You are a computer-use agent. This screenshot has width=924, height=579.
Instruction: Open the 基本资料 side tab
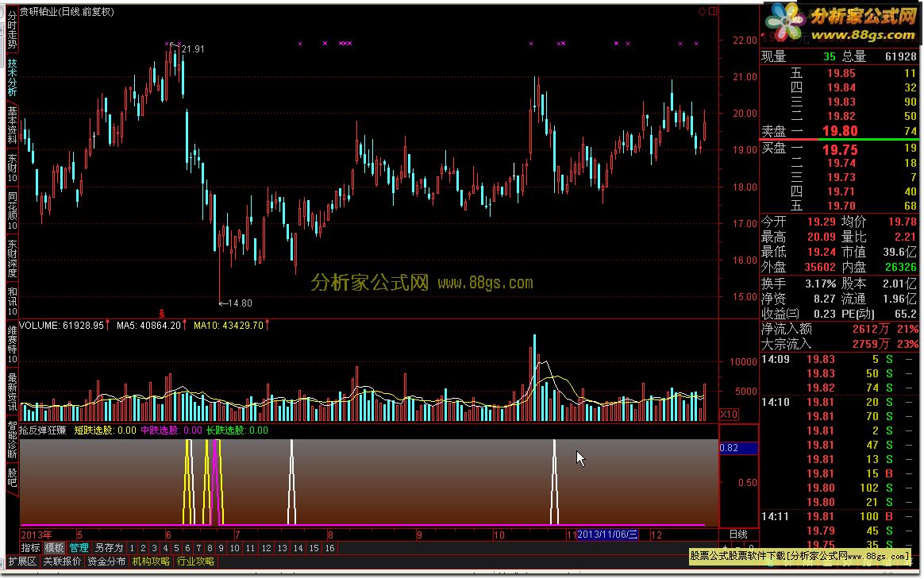(x=12, y=125)
